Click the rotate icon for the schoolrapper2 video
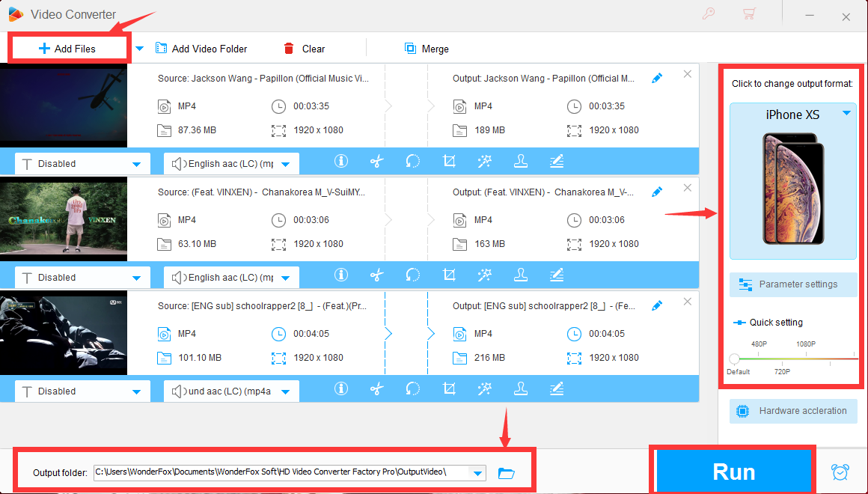 pyautogui.click(x=412, y=389)
